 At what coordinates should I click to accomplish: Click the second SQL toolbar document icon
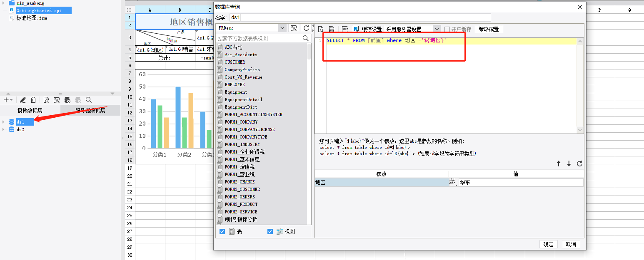tap(332, 29)
